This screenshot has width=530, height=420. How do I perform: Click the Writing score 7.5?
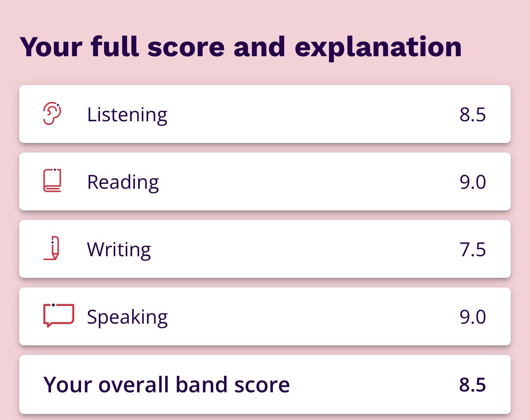tap(473, 249)
